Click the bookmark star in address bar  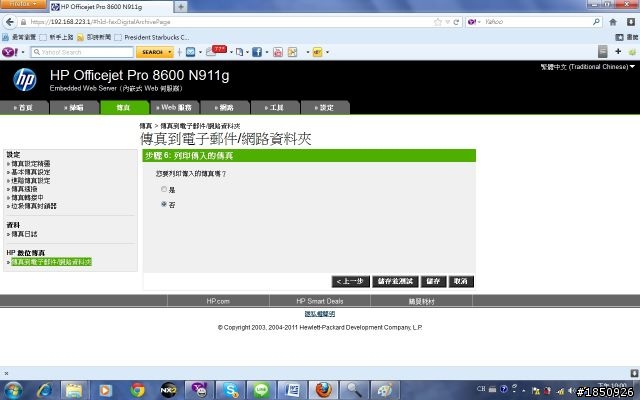(x=438, y=22)
